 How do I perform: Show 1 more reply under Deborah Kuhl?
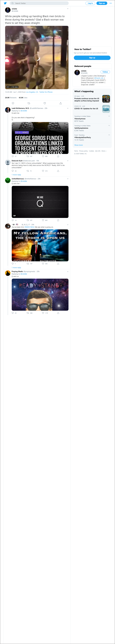pyautogui.click(x=16, y=175)
